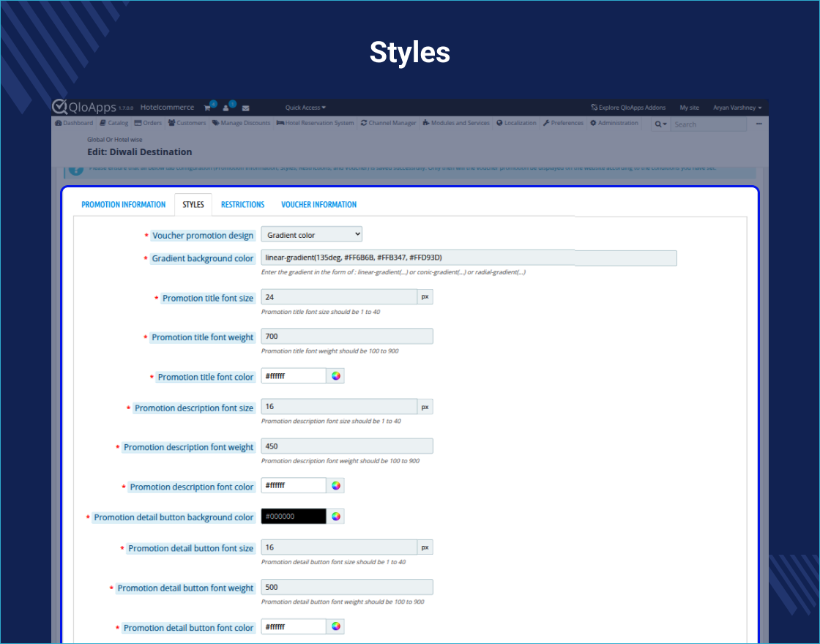
Task: Open color picker for promotion title font color
Action: tap(336, 376)
